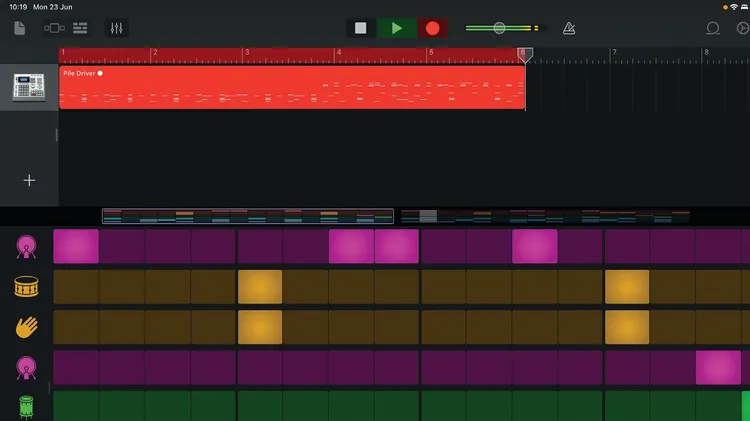Check the Wi-Fi status icon
Image resolution: width=750 pixels, height=421 pixels.
pos(734,7)
